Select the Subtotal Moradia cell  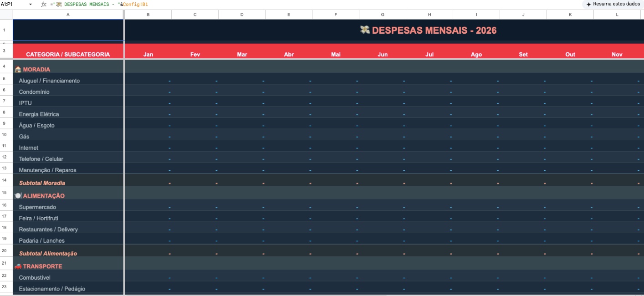point(42,183)
